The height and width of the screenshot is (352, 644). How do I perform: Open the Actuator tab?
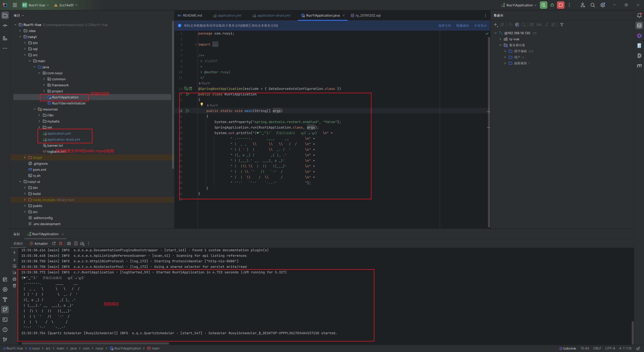tap(39, 243)
